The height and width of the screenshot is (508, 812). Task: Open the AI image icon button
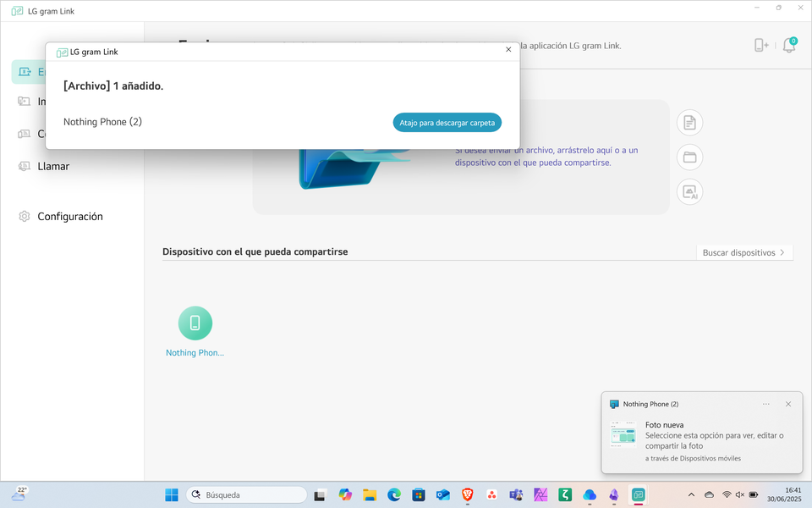689,192
